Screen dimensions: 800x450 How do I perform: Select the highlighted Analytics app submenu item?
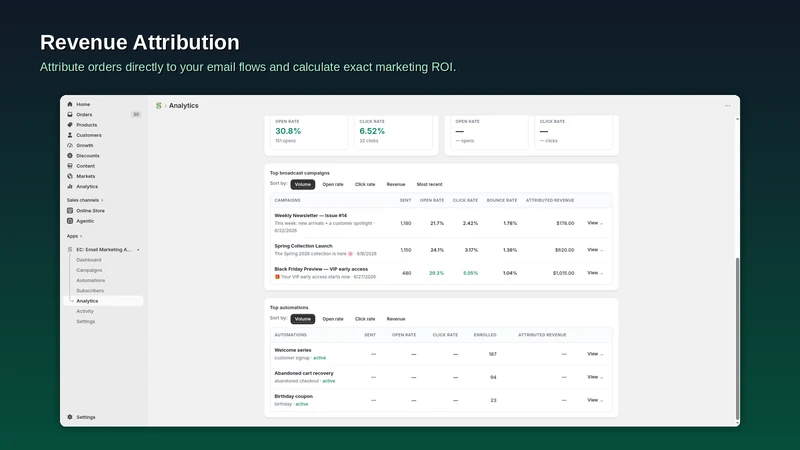[x=104, y=301]
